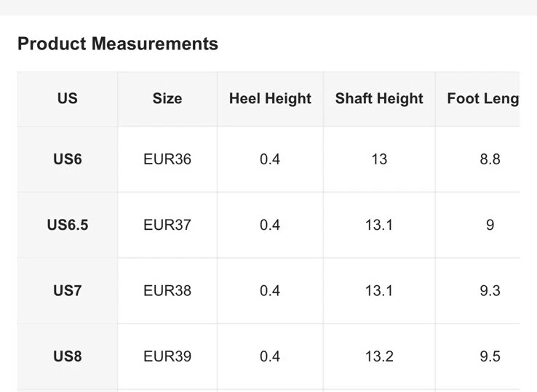Click the US6 row label
Image resolution: width=537 pixels, height=392 pixels.
click(x=68, y=159)
